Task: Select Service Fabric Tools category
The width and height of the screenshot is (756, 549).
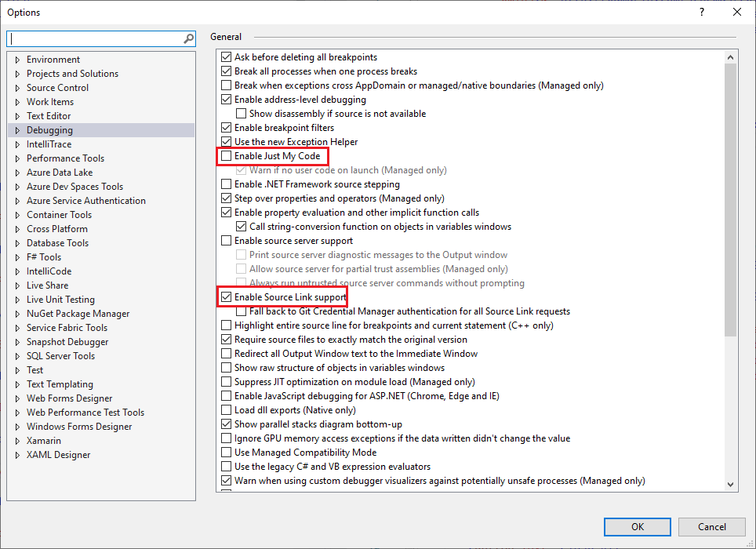Action: tap(67, 328)
